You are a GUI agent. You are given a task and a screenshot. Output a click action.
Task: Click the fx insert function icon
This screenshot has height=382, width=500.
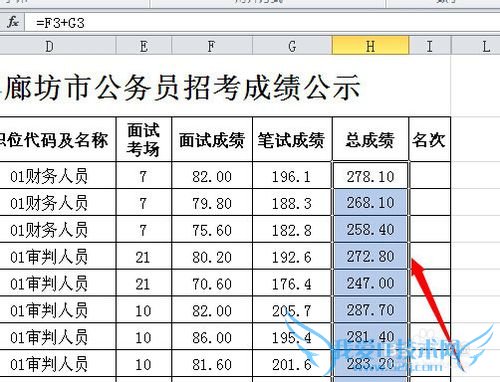[13, 23]
